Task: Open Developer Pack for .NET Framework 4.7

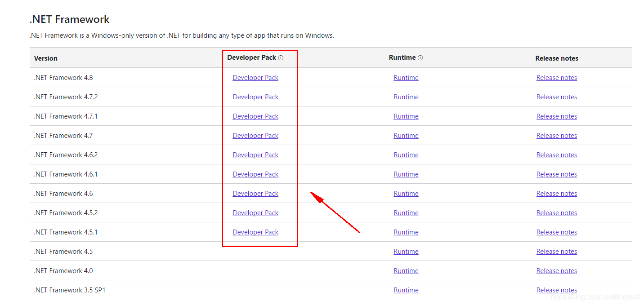Action: click(255, 136)
